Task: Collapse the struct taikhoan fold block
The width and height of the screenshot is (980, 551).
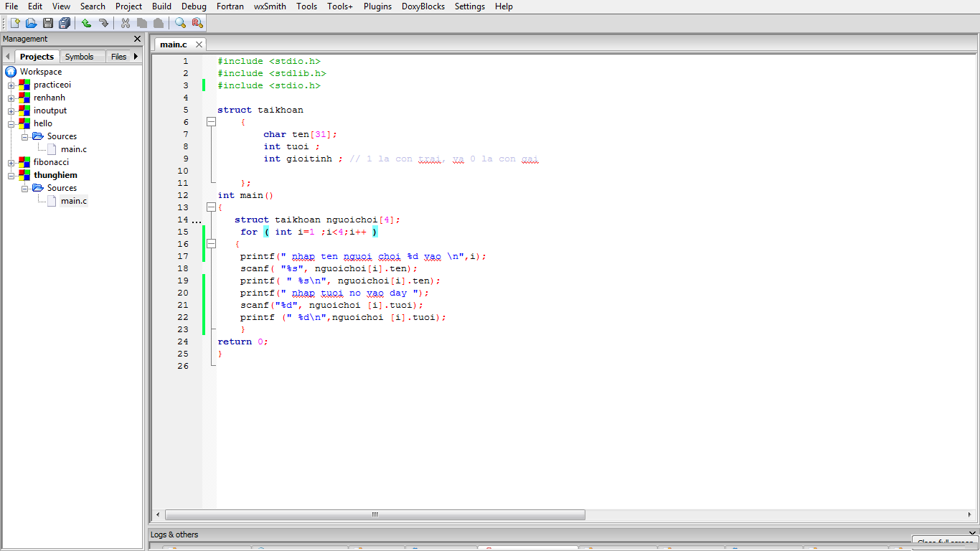Action: pyautogui.click(x=211, y=122)
